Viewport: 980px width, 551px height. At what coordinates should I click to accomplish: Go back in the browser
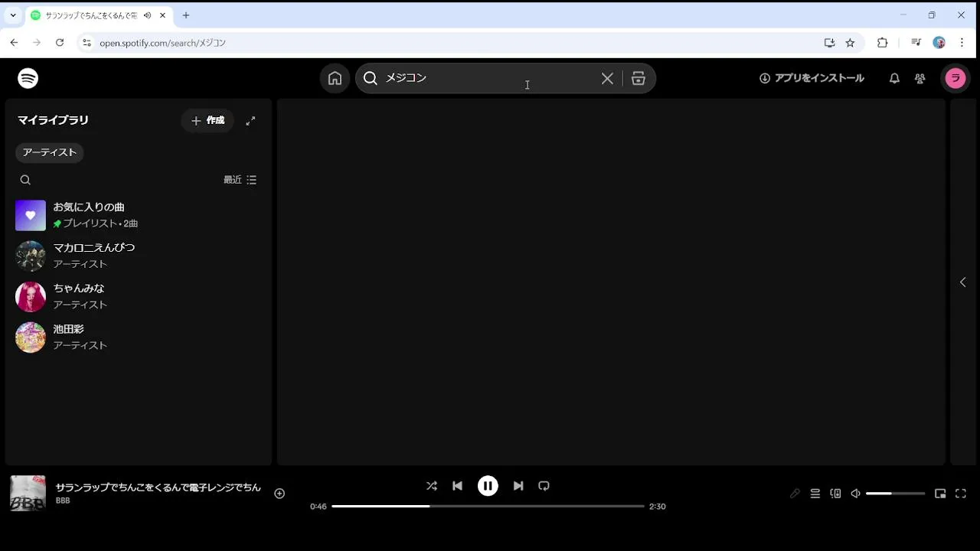(14, 43)
